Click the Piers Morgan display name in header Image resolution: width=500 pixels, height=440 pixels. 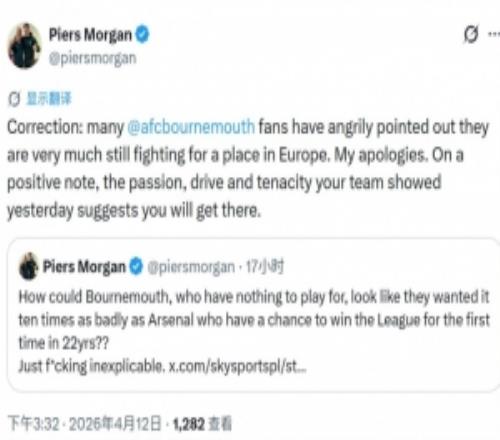[90, 35]
